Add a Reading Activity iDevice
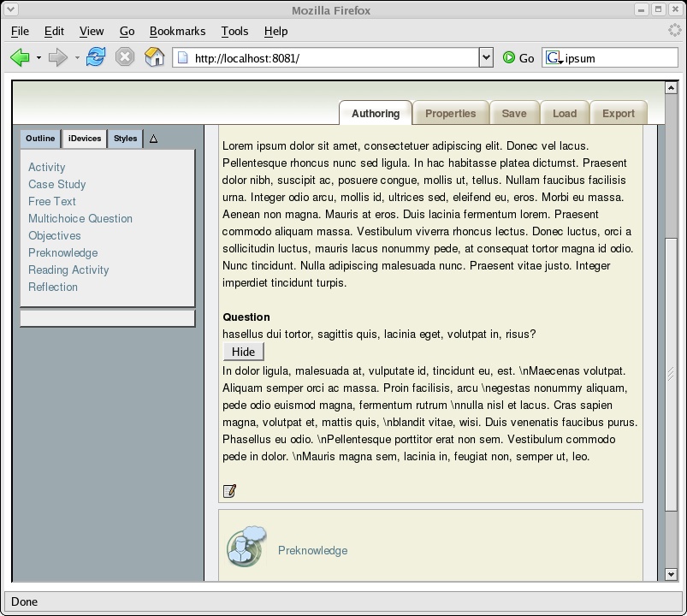Screen dimensions: 687x616 [x=68, y=269]
